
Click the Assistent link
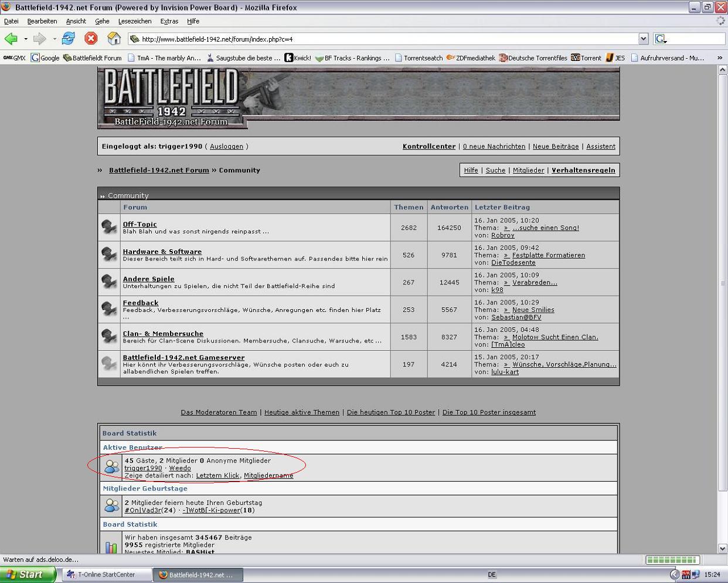pyautogui.click(x=601, y=147)
